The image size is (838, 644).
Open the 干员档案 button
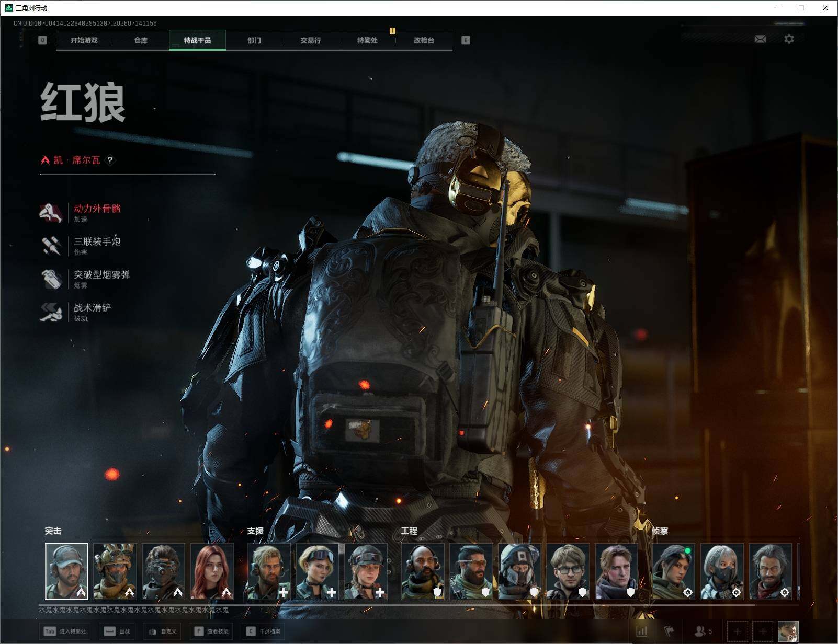point(264,631)
